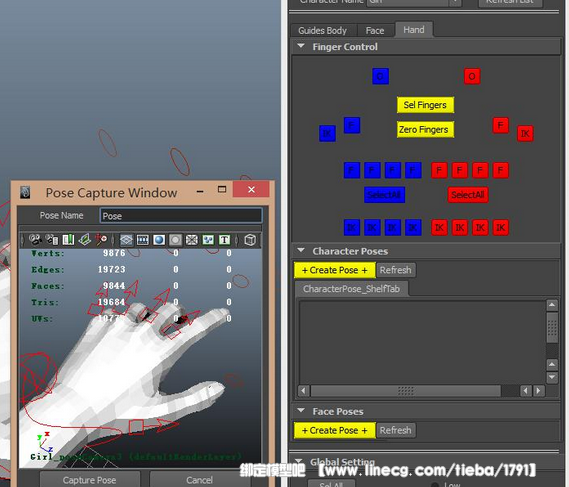The width and height of the screenshot is (569, 487).
Task: Select the Hand tab
Action: [x=414, y=29]
